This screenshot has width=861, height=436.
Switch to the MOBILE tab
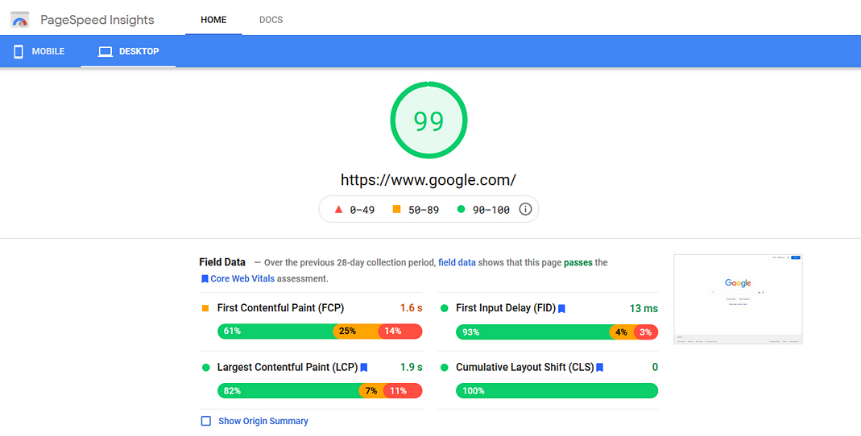point(40,52)
